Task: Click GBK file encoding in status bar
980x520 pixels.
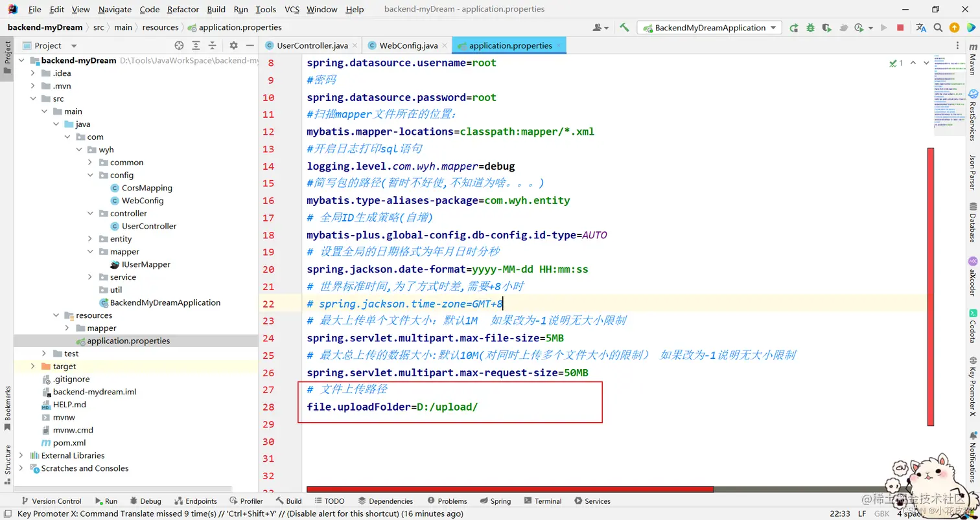Action: (x=881, y=514)
